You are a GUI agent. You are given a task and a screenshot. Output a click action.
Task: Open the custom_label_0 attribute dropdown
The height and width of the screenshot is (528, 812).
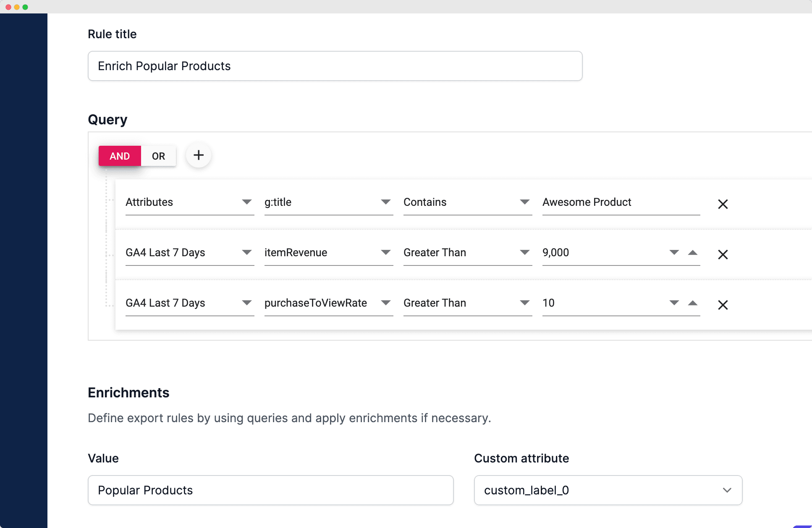[x=608, y=490]
